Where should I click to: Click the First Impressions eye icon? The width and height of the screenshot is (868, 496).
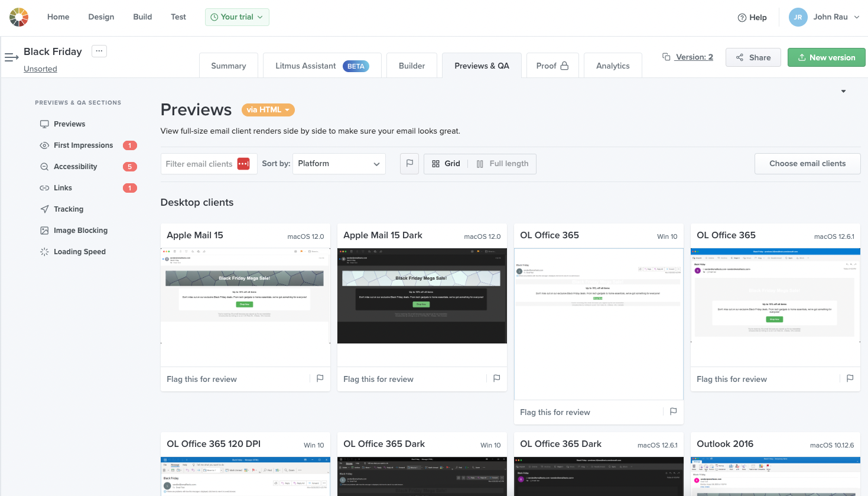(x=44, y=145)
